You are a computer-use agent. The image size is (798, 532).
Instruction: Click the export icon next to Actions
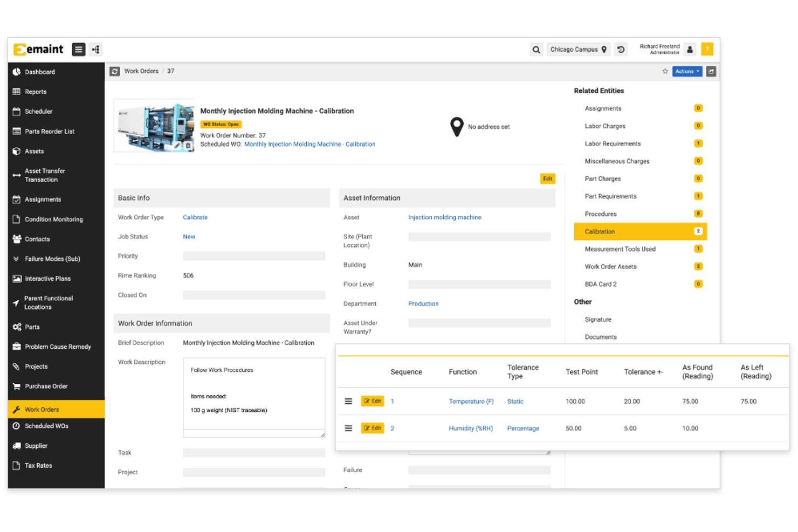click(x=711, y=71)
